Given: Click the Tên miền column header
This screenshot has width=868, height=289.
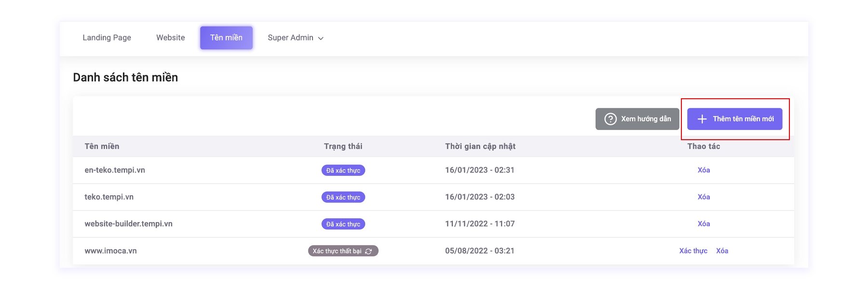Looking at the screenshot, I should [x=102, y=146].
